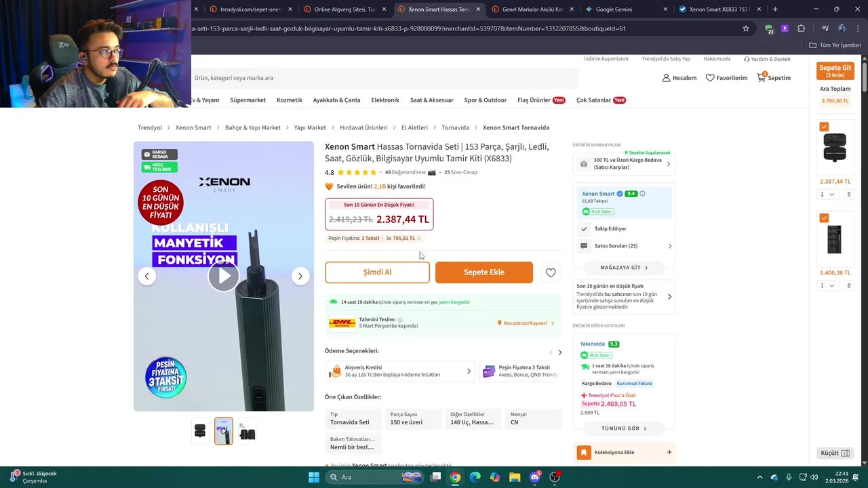Screen dimensions: 868x488
Task: Open Kozmetik category menu
Action: 290,100
